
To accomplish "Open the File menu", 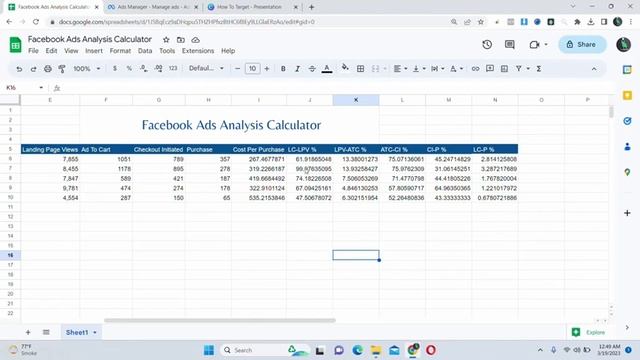I will [x=33, y=51].
